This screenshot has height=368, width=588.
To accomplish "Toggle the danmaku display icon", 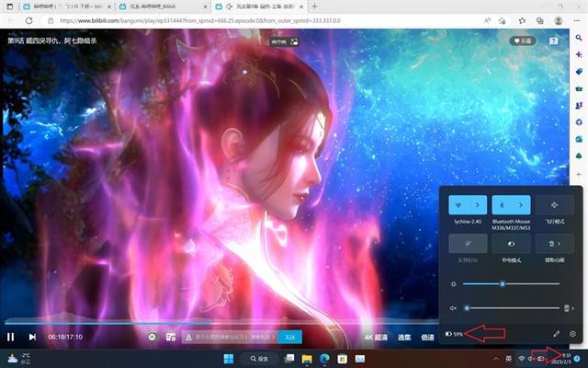I will point(152,337).
